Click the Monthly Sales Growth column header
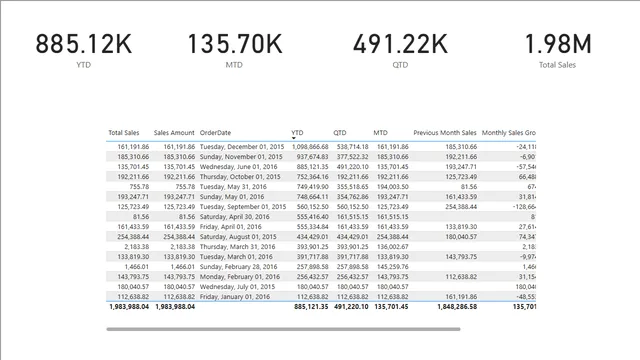Image resolution: width=640 pixels, height=360 pixels. (x=509, y=133)
